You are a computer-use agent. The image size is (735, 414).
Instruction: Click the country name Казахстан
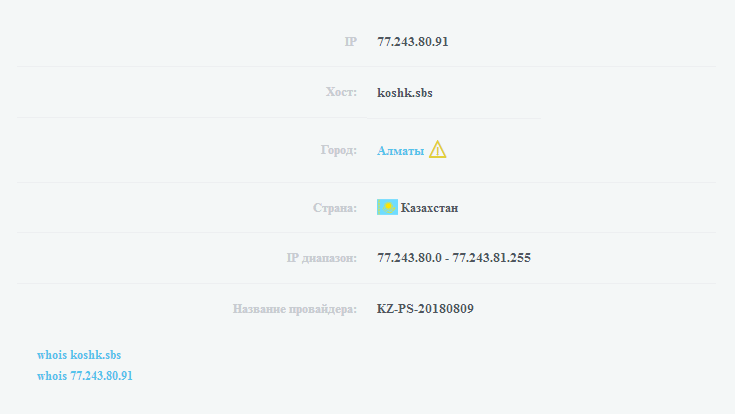point(429,208)
